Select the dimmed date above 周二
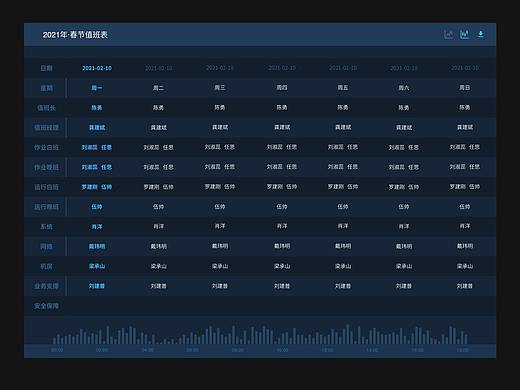This screenshot has height=390, width=520. point(158,68)
